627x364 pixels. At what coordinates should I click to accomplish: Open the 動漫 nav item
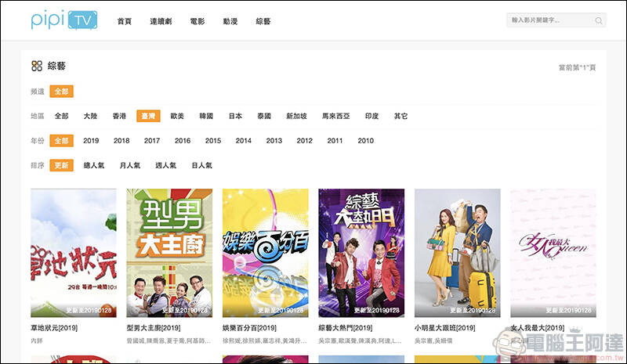tap(230, 21)
